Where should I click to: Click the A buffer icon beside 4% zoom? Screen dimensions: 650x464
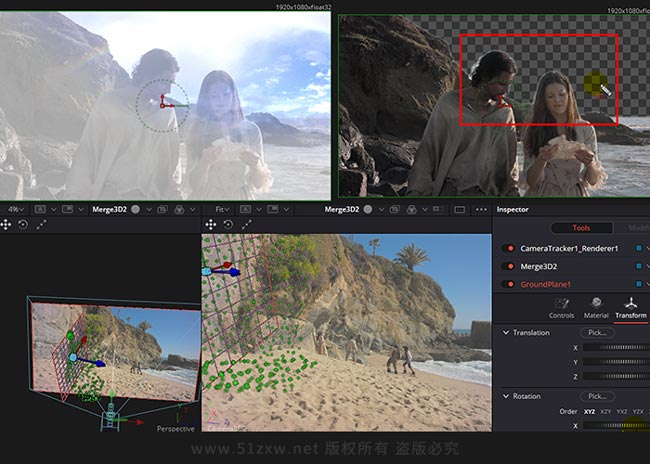40,210
